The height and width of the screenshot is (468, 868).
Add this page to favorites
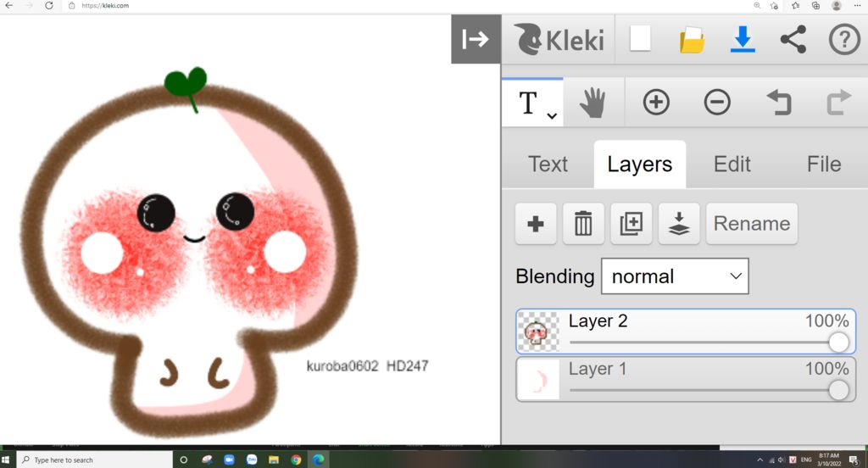point(775,6)
